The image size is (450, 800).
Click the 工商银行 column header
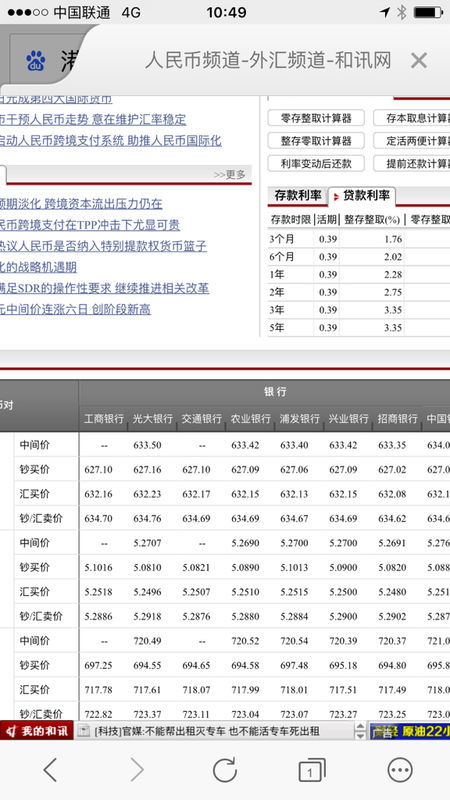(x=104, y=418)
